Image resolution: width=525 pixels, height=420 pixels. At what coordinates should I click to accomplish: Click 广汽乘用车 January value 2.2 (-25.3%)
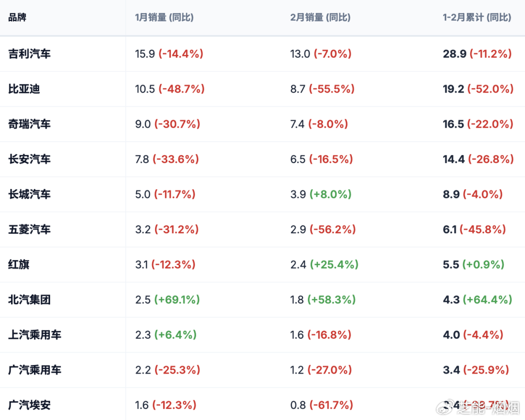(x=167, y=370)
